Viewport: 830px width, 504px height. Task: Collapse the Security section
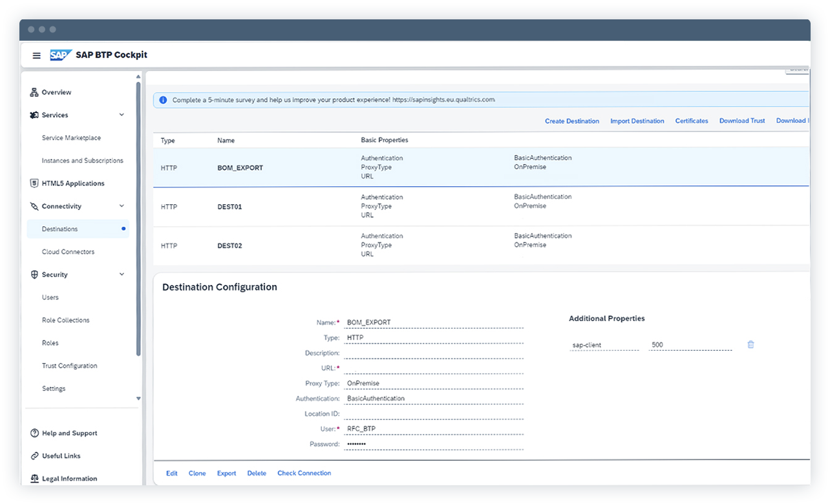tap(122, 274)
